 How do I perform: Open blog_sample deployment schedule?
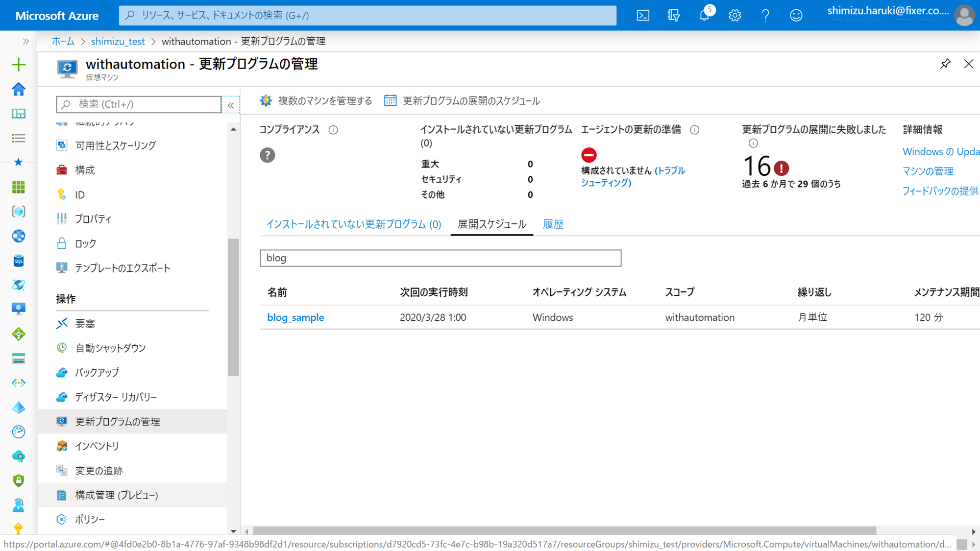(295, 317)
